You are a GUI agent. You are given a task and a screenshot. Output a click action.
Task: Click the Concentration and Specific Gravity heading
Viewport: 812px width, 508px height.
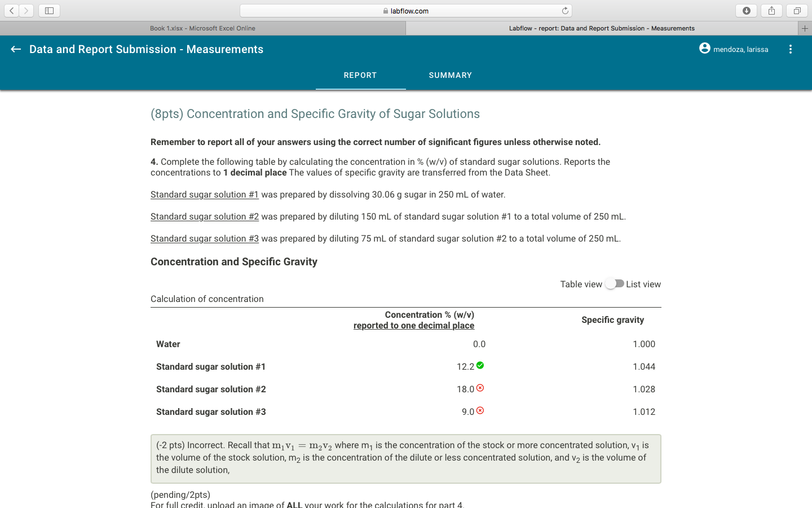tap(234, 262)
